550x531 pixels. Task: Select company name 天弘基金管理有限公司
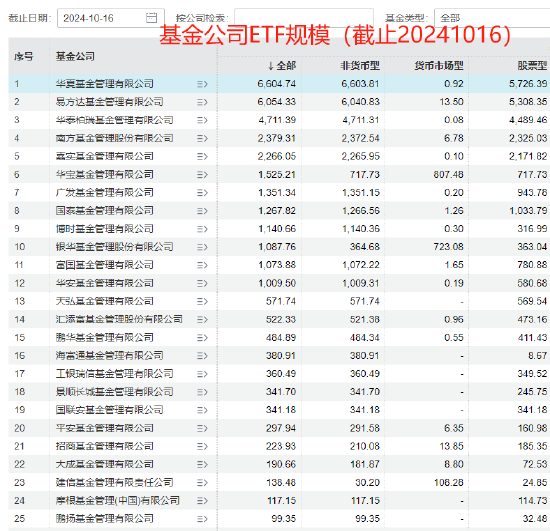point(105,301)
